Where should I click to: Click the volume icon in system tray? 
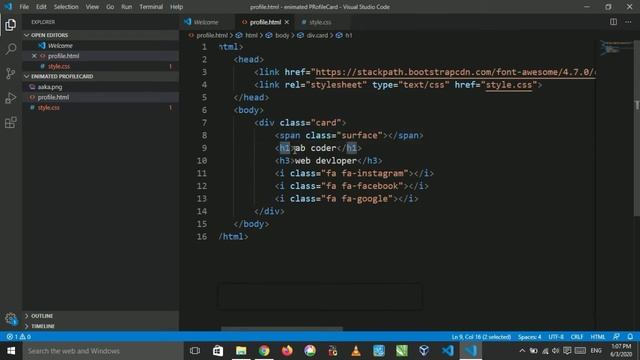(x=556, y=351)
